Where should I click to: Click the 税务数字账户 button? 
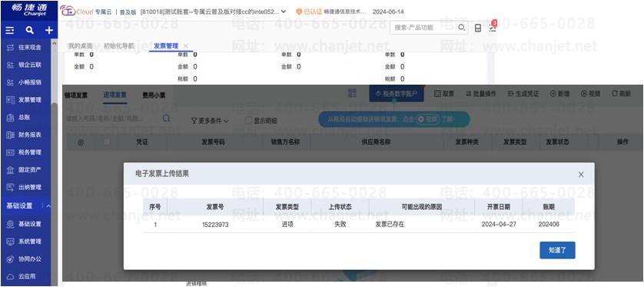(x=396, y=94)
